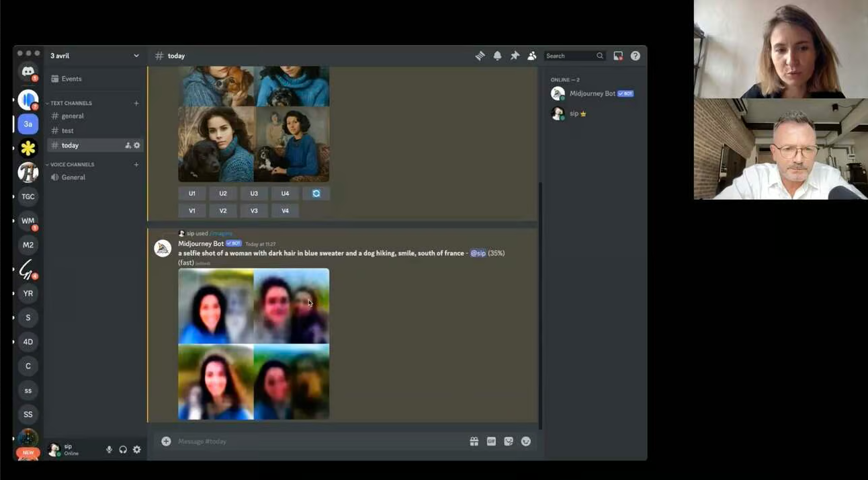Open the GIF picker
The height and width of the screenshot is (480, 868).
click(491, 441)
